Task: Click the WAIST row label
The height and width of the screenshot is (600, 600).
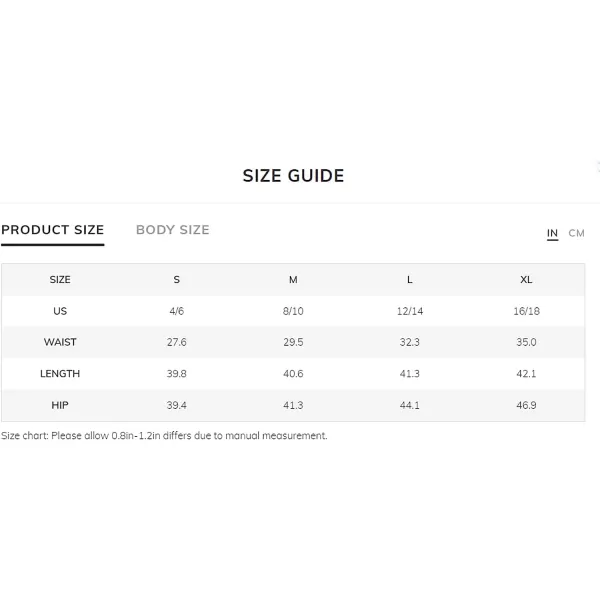Action: (x=60, y=342)
